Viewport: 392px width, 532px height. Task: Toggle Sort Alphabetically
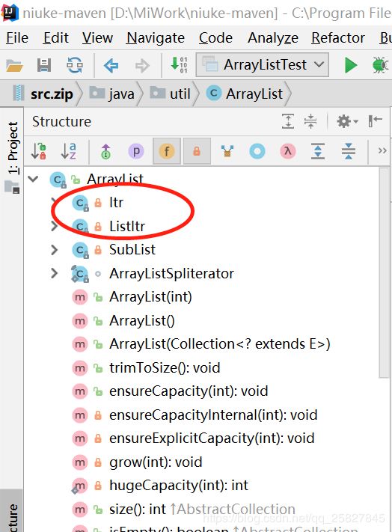[69, 151]
